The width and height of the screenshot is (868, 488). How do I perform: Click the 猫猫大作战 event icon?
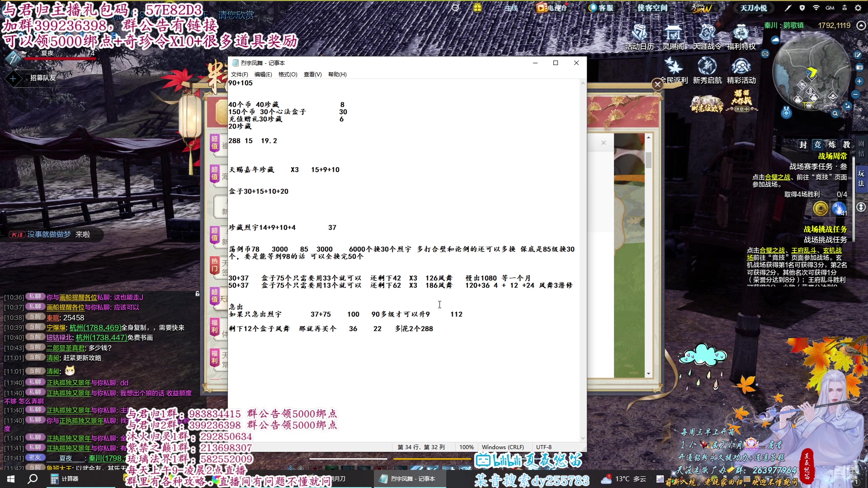[x=741, y=101]
